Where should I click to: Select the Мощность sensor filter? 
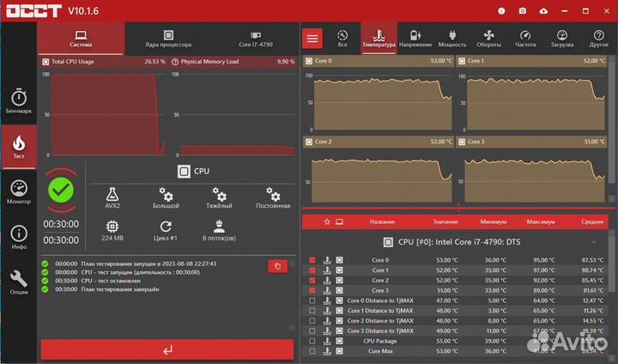coord(452,39)
